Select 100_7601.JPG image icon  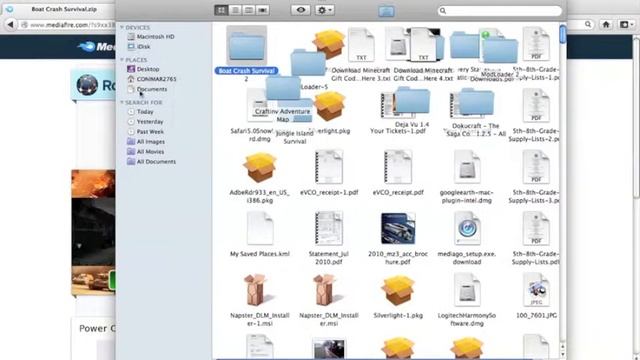[536, 290]
